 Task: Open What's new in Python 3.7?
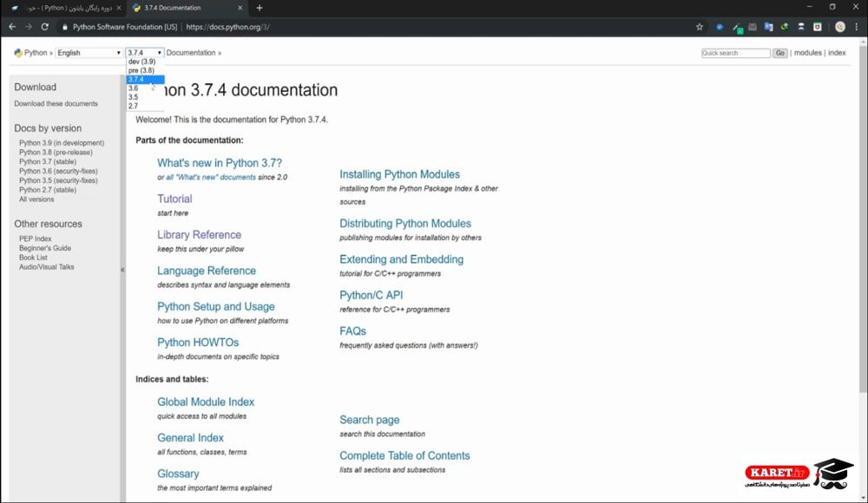pos(220,163)
